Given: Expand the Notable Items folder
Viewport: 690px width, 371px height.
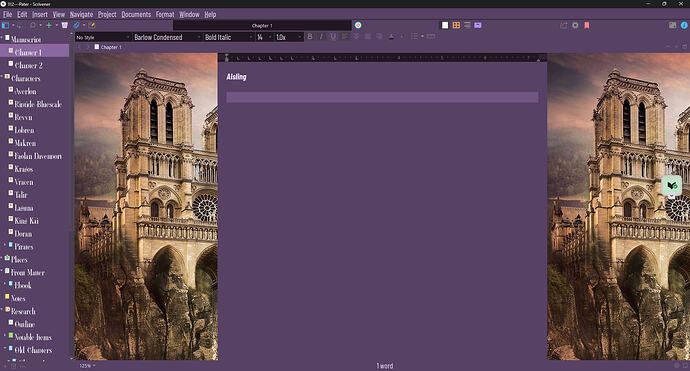Looking at the screenshot, I should pyautogui.click(x=5, y=335).
